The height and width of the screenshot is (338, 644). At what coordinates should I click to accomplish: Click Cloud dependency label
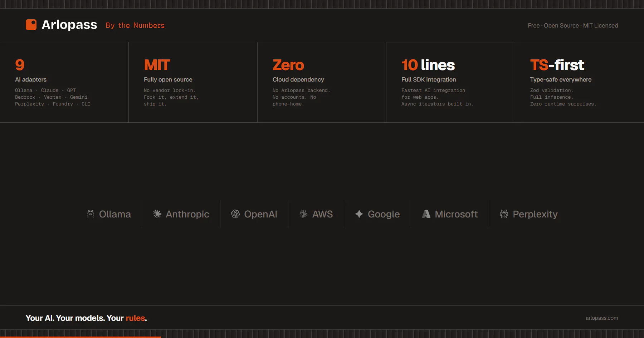[298, 79]
